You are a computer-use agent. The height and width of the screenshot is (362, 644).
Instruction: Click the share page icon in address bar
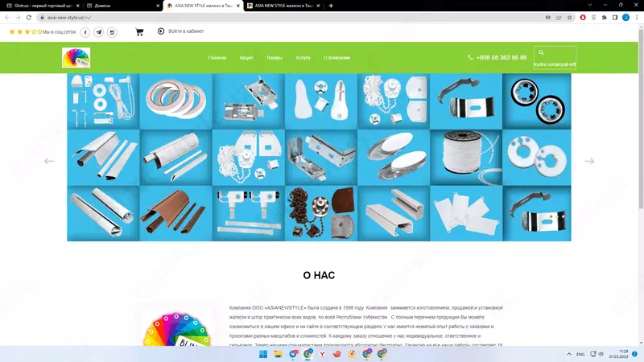[x=559, y=17]
